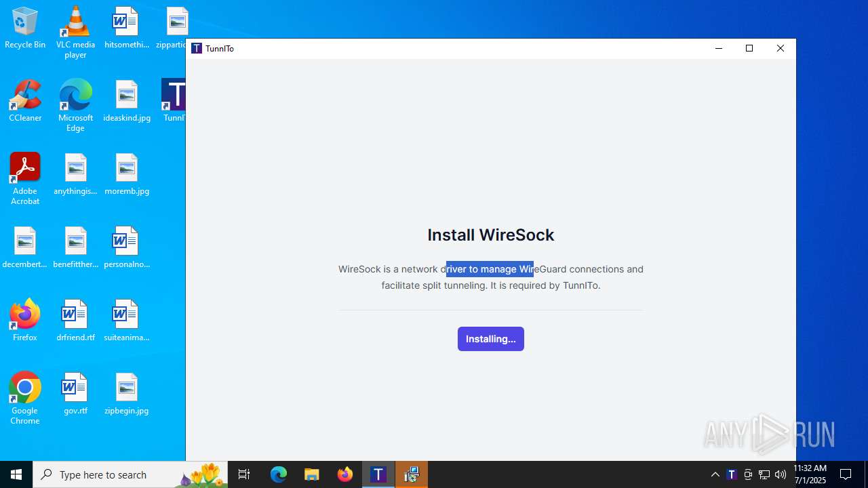
Task: Minimize the TunnlTo window
Action: coord(719,48)
